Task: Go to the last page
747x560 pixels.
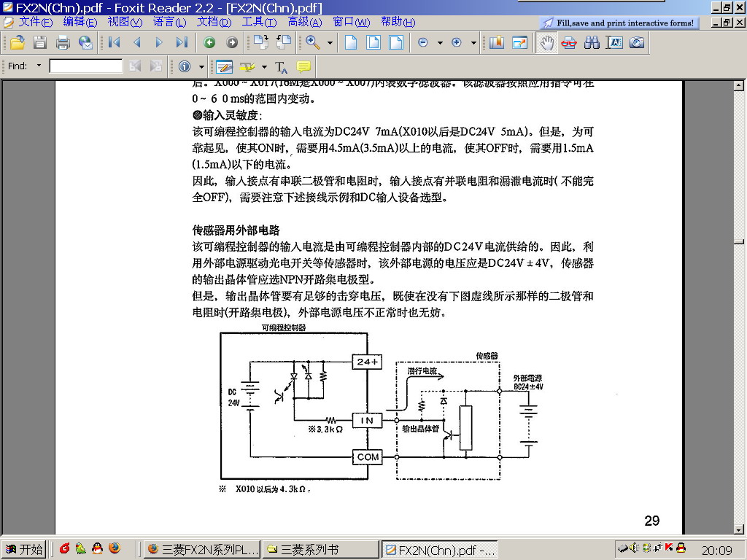Action: point(182,42)
